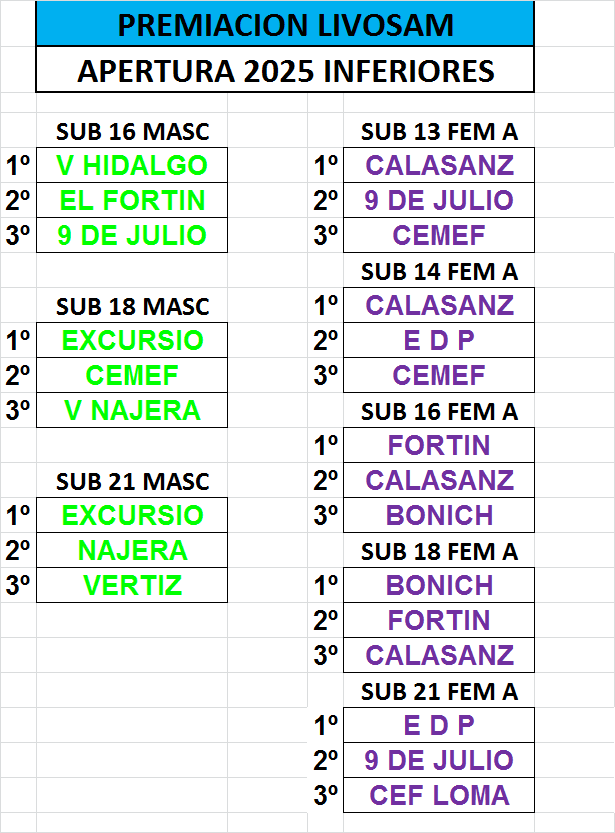Select the V NAJERA cell
The height and width of the screenshot is (833, 615).
coord(132,410)
